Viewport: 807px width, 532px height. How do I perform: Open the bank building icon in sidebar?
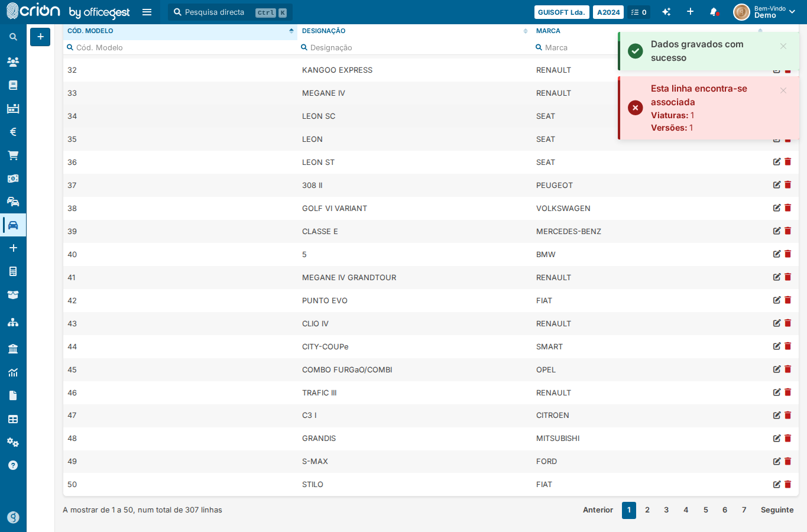(13, 349)
